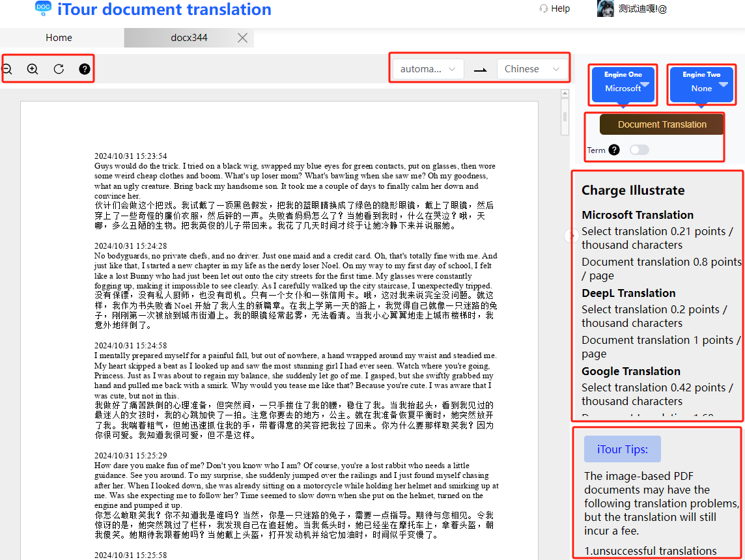Click the Google Translation heading
745x560 pixels.
[x=631, y=371]
